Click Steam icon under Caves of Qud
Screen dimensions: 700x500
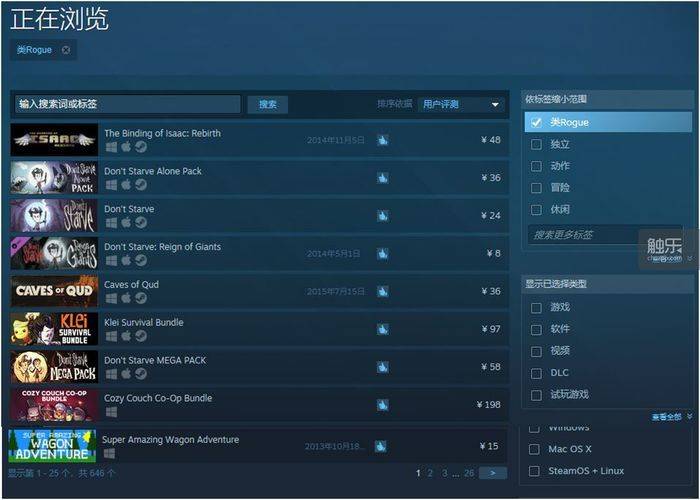point(141,298)
